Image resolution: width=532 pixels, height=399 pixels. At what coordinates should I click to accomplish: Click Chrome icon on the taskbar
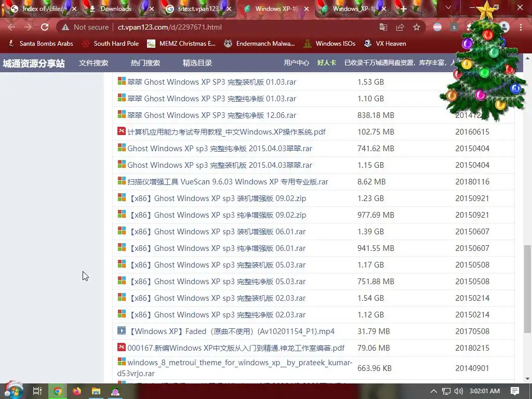point(58,391)
